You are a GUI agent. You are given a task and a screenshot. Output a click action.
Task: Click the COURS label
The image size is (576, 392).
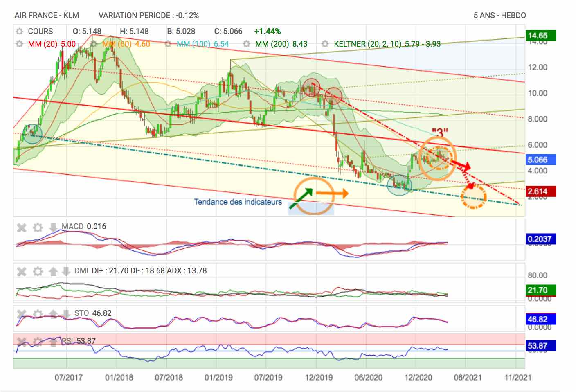click(40, 31)
